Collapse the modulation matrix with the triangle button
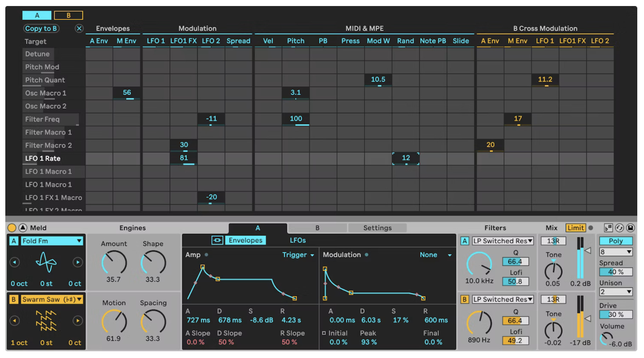 [x=23, y=228]
